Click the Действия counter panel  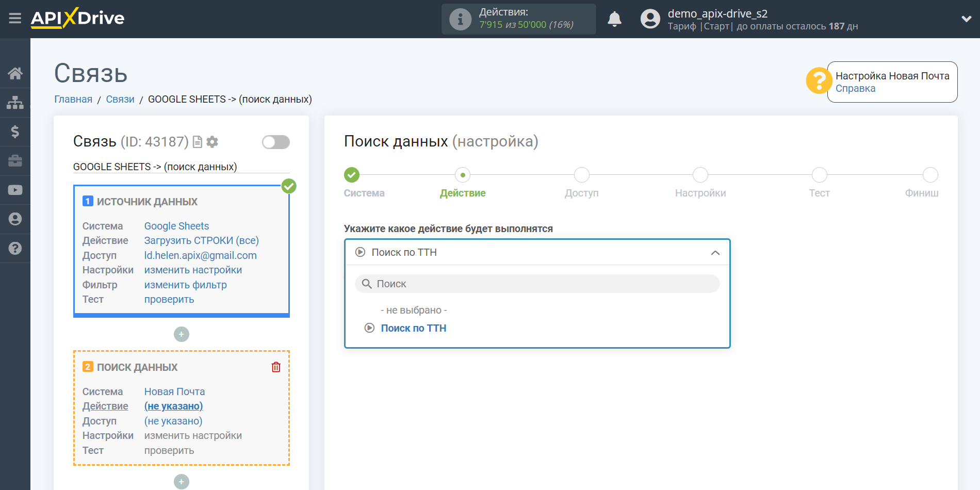coord(518,19)
